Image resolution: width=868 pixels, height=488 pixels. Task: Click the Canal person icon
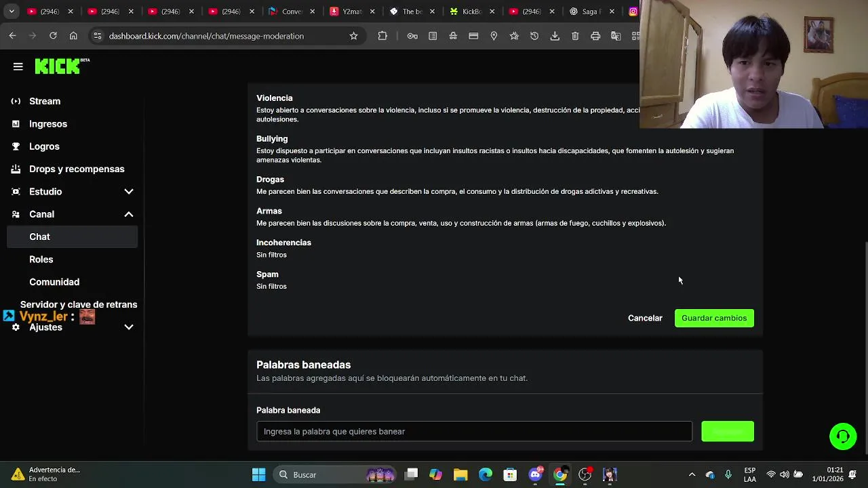pyautogui.click(x=16, y=214)
